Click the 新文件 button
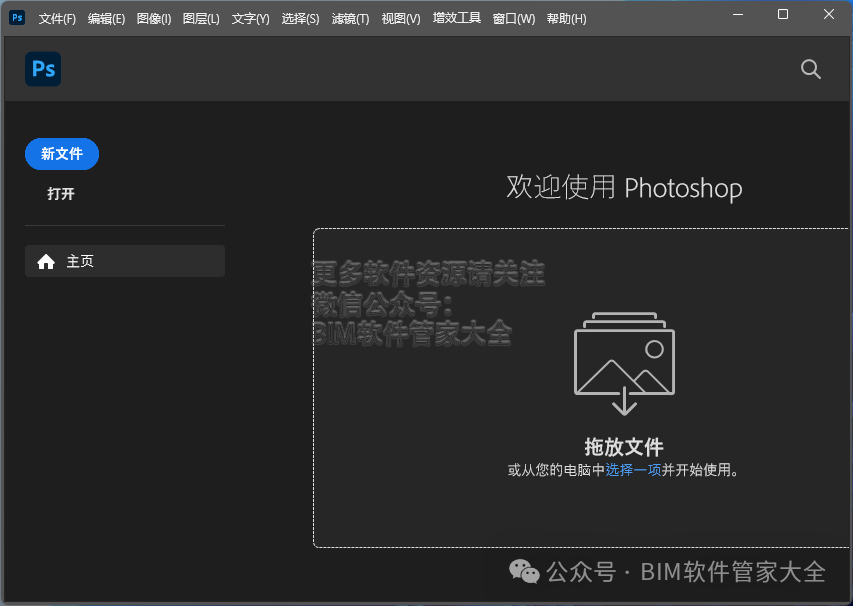 62,154
